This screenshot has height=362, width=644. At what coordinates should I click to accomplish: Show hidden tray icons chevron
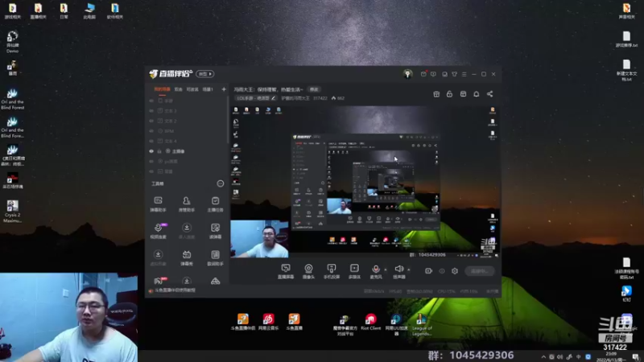point(543,357)
